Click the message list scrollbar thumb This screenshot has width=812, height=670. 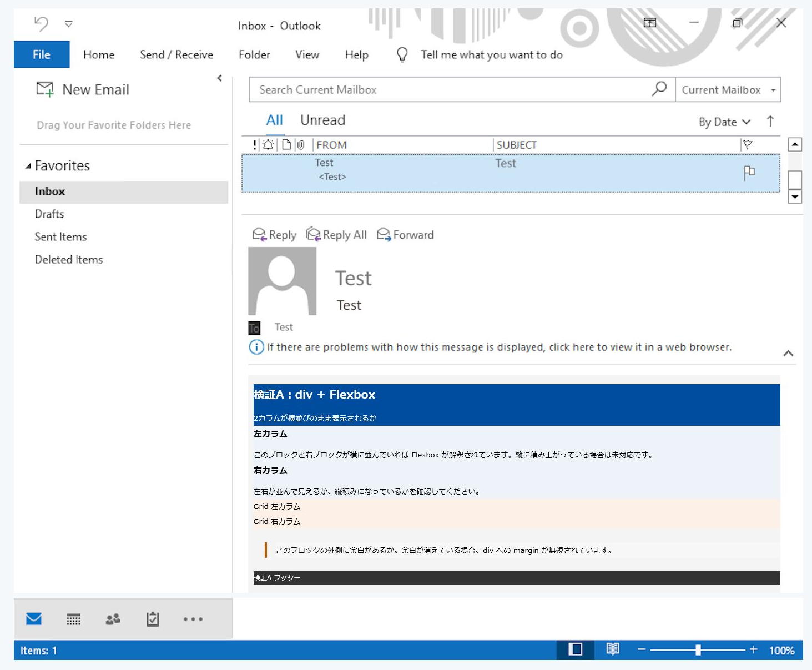point(795,179)
